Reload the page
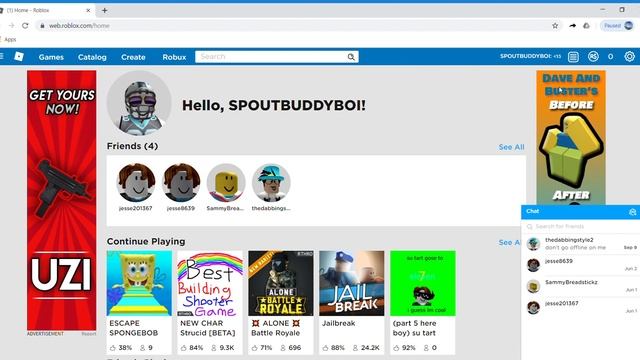The height and width of the screenshot is (360, 640). pyautogui.click(x=25, y=25)
